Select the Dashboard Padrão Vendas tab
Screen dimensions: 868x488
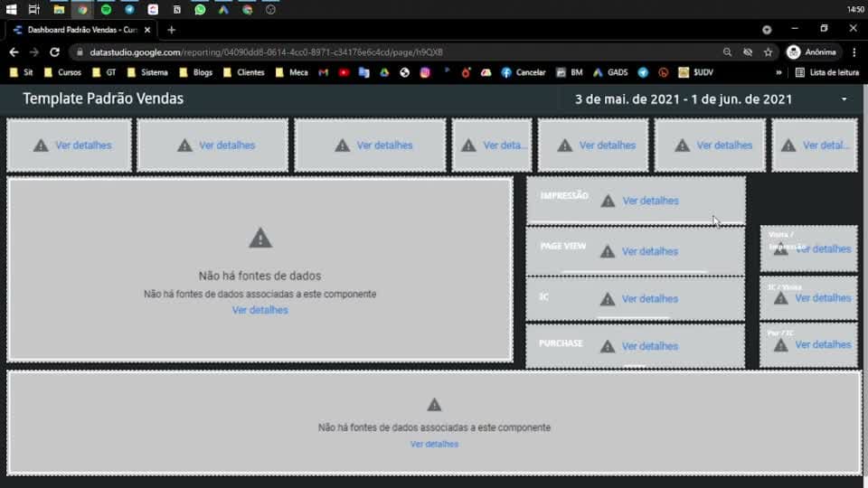pos(82,30)
